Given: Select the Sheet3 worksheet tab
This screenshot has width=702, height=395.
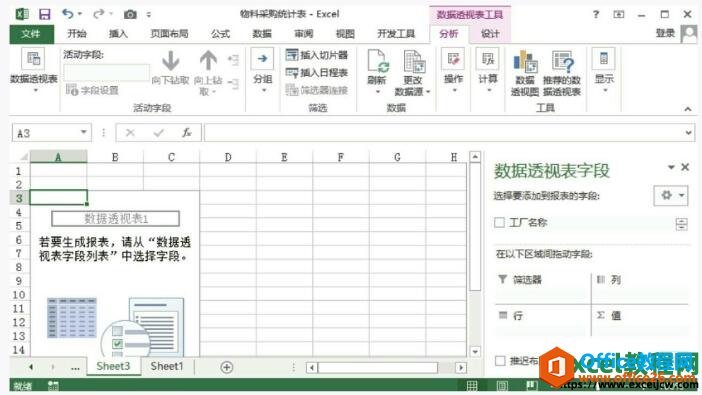Looking at the screenshot, I should [x=113, y=366].
